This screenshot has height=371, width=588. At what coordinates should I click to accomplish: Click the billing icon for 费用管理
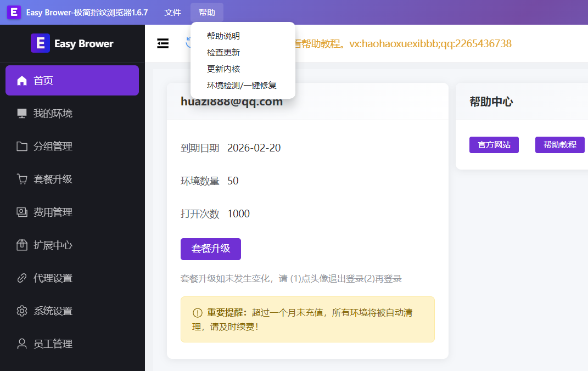point(22,212)
